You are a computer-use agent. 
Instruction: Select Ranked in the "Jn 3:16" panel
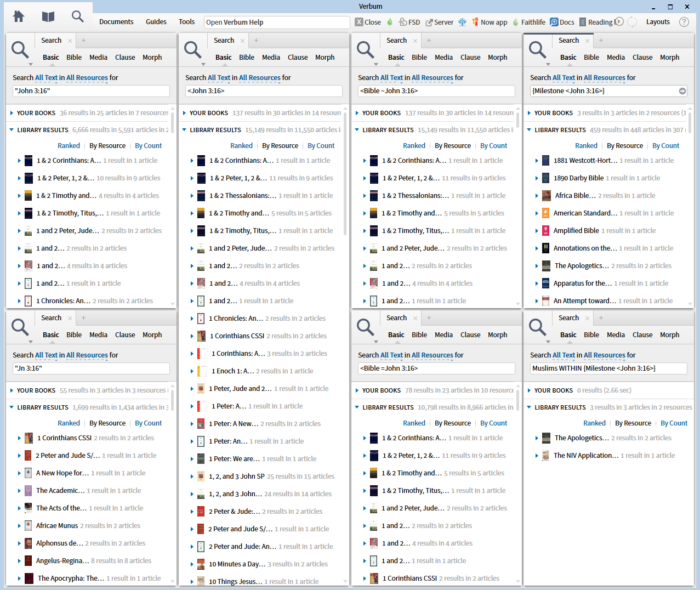coord(69,423)
